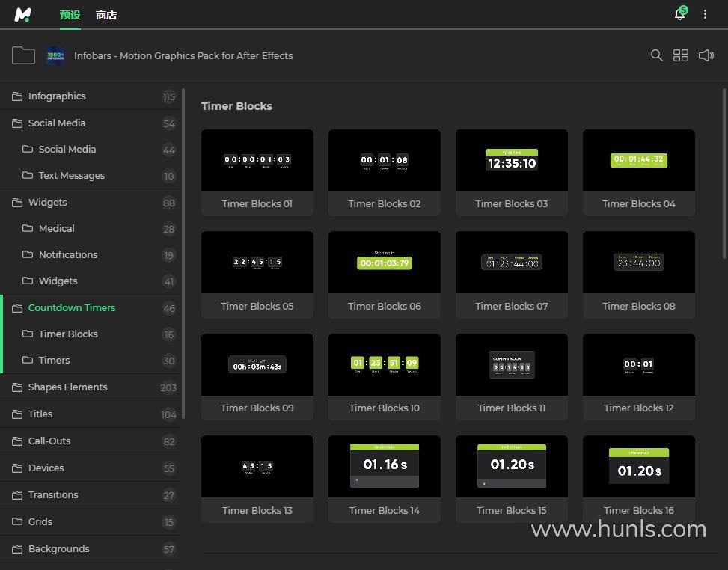This screenshot has width=728, height=570.
Task: Expand the Widgets parent category
Action: [x=91, y=203]
